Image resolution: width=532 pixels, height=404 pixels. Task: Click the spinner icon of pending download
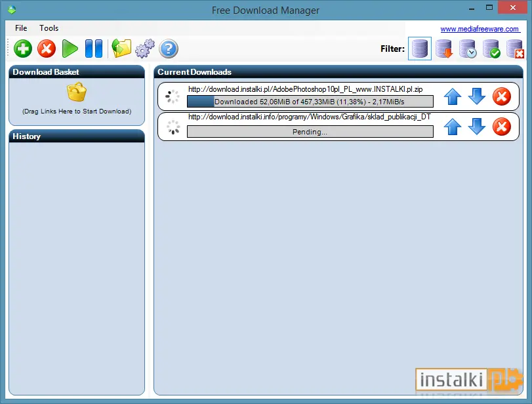(173, 127)
